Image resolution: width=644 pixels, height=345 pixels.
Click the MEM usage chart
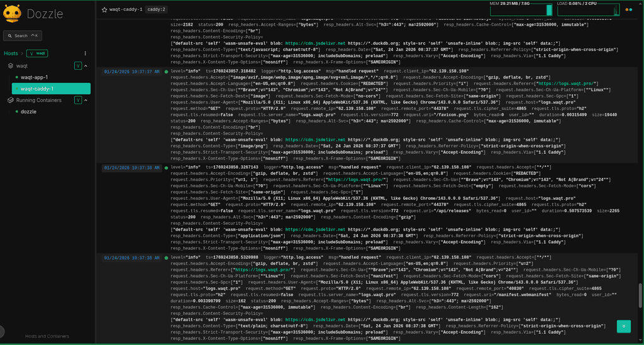tap(521, 9)
